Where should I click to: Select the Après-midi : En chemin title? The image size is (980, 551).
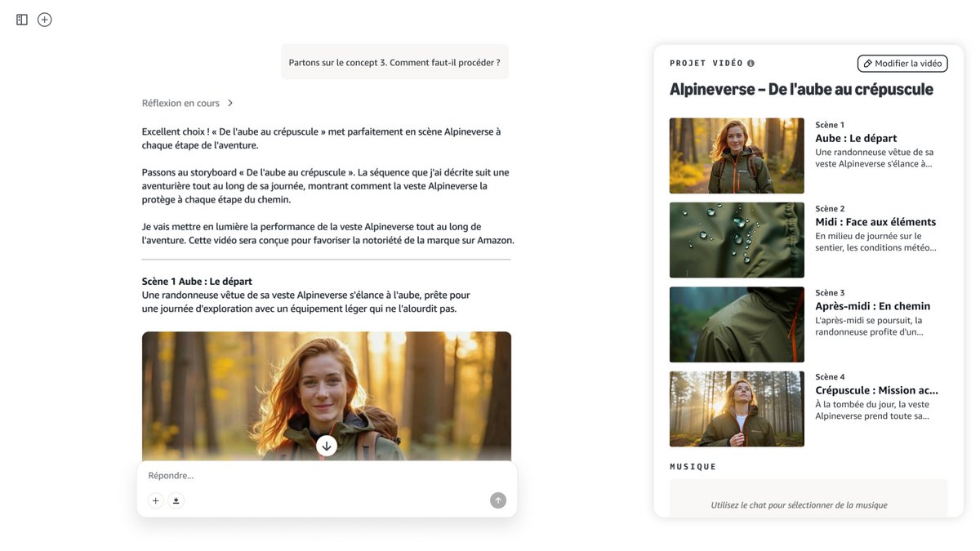[x=872, y=306]
